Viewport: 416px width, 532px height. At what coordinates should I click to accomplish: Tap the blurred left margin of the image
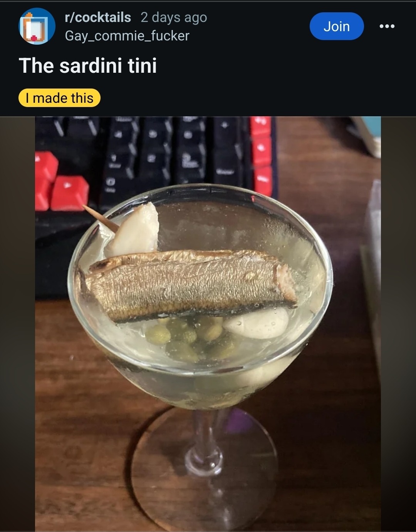(17, 324)
